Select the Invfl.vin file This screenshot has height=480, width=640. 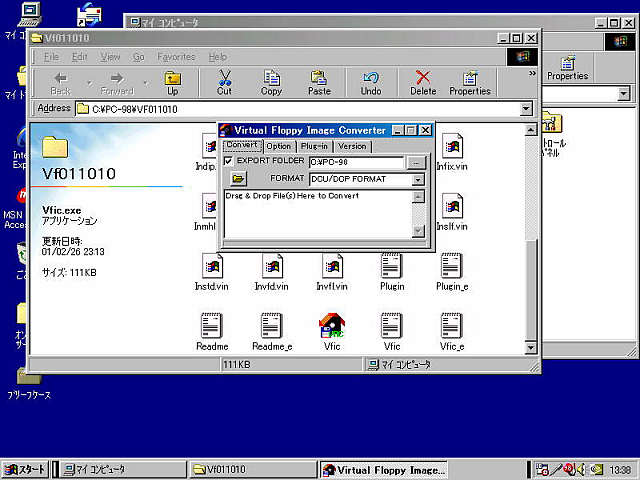[x=332, y=272]
